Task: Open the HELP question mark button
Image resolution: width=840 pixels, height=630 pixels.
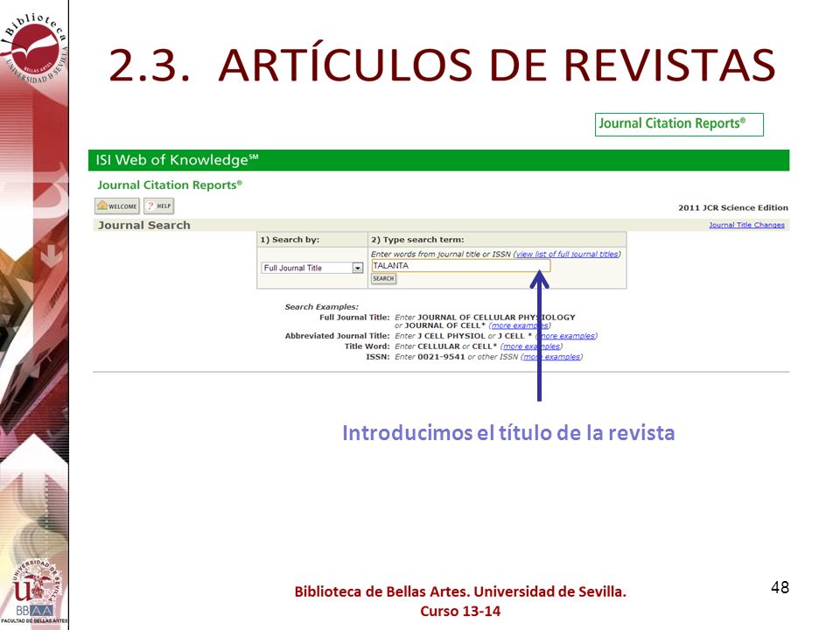Action: coord(158,206)
